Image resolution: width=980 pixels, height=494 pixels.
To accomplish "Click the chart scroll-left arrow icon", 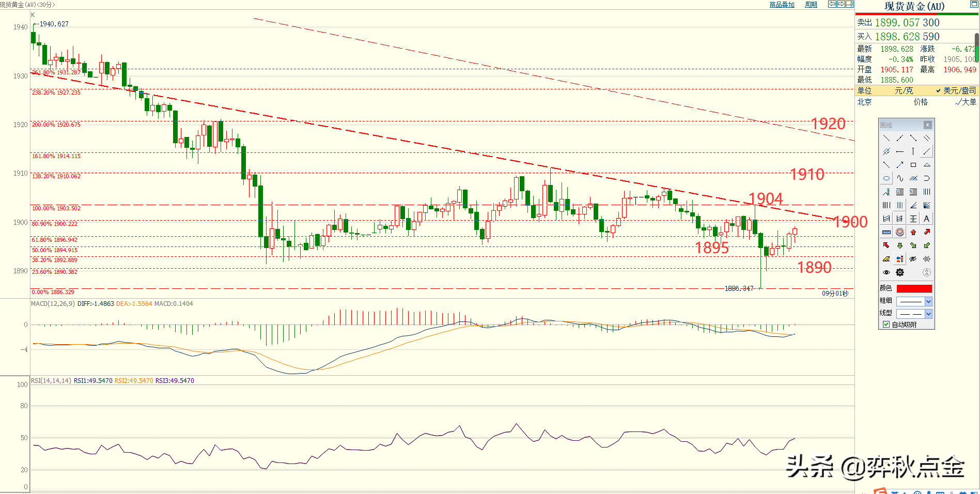I will point(832,4).
